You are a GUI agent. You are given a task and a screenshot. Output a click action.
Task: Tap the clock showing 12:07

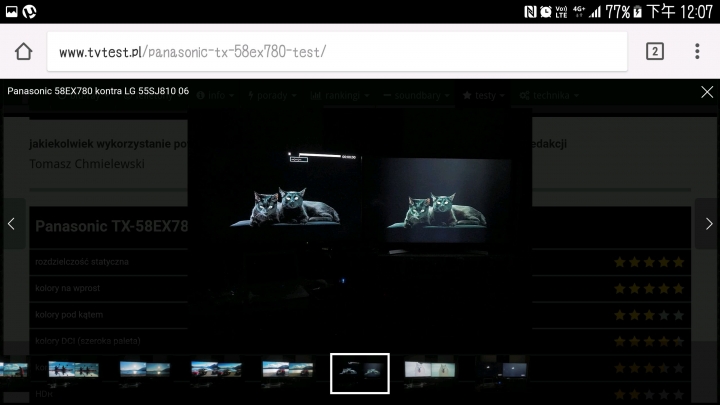pyautogui.click(x=697, y=11)
